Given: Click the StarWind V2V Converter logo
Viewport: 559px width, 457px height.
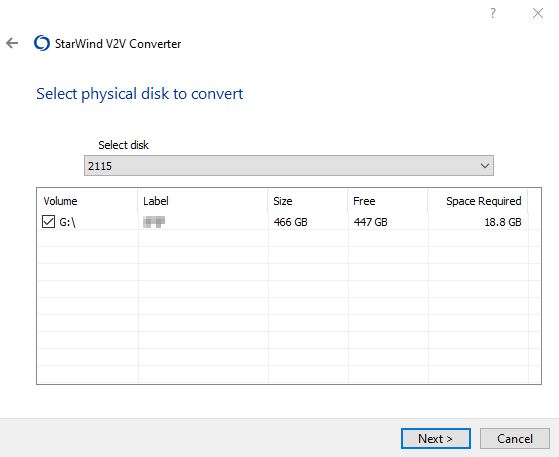Looking at the screenshot, I should pyautogui.click(x=42, y=43).
